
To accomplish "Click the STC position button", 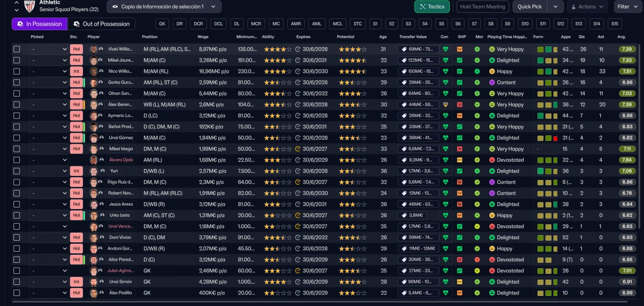I will (357, 24).
